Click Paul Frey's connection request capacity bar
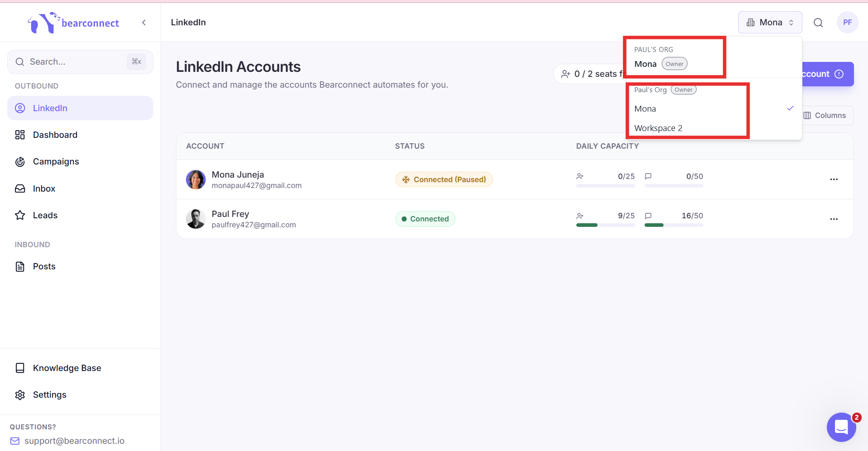Viewport: 868px width, 451px height. click(605, 225)
